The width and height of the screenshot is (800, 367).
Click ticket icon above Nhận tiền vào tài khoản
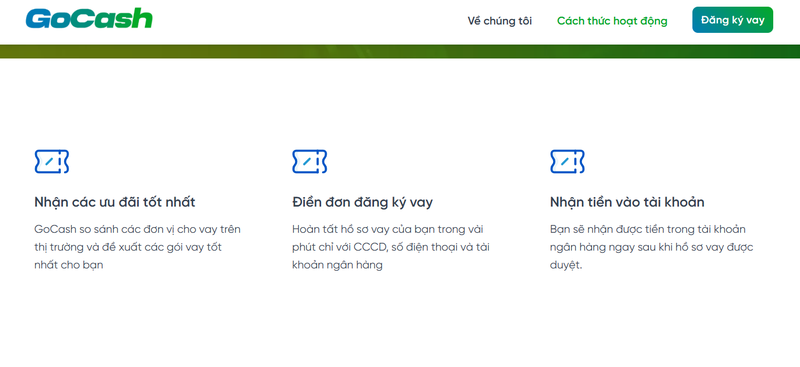click(567, 161)
